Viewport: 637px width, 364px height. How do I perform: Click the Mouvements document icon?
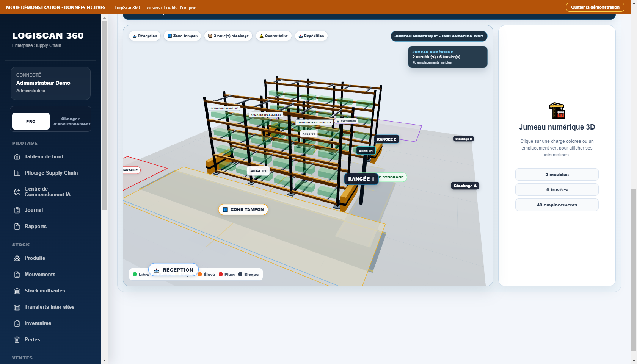(17, 275)
